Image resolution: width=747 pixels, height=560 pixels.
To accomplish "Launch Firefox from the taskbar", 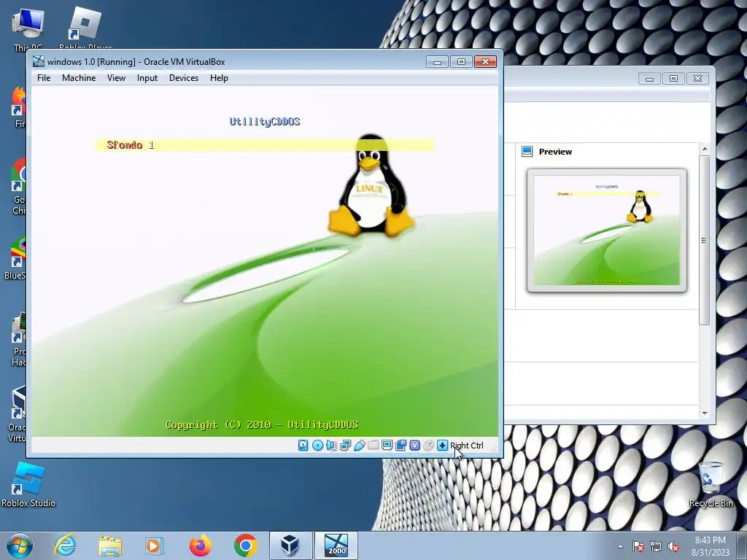I will (x=200, y=545).
